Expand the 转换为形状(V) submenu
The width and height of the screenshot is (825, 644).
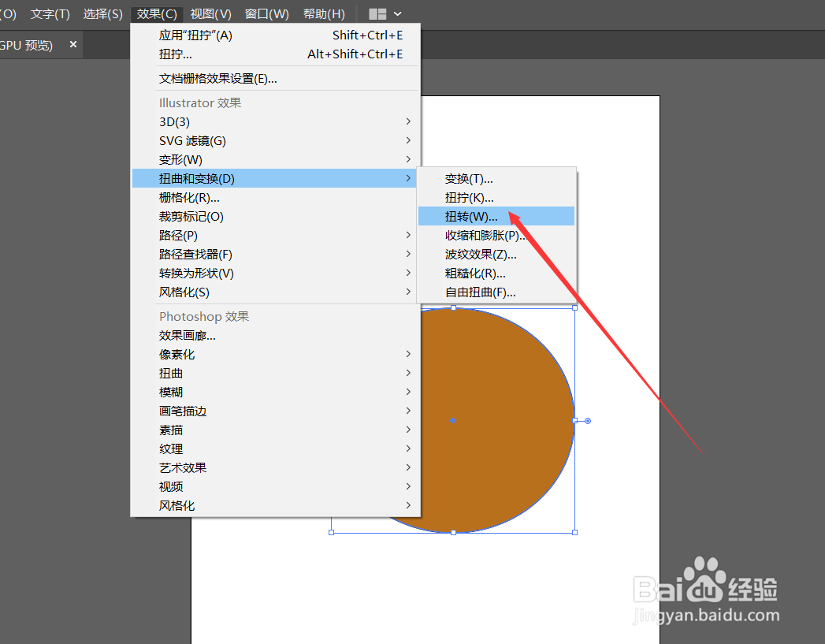point(275,273)
